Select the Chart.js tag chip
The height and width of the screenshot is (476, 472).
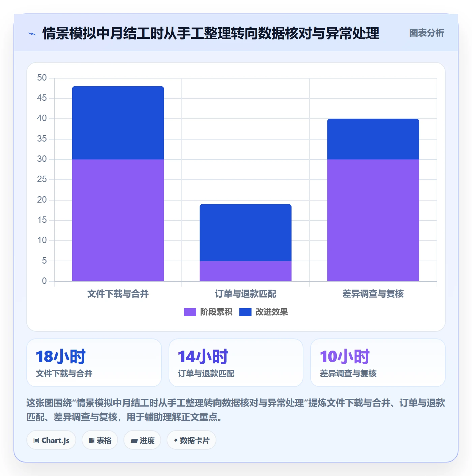51,440
